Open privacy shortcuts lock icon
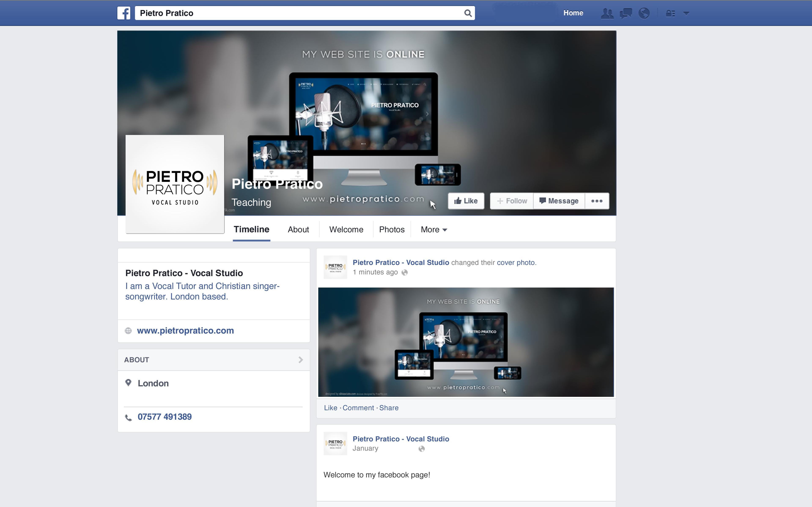This screenshot has height=507, width=812. pyautogui.click(x=670, y=13)
